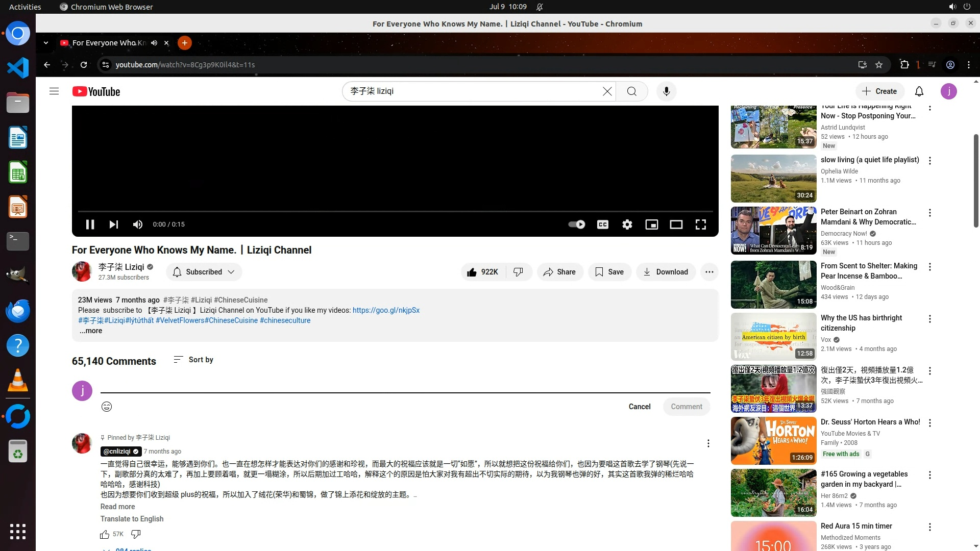Expand the description with ...more
This screenshot has width=980, height=551.
point(91,331)
